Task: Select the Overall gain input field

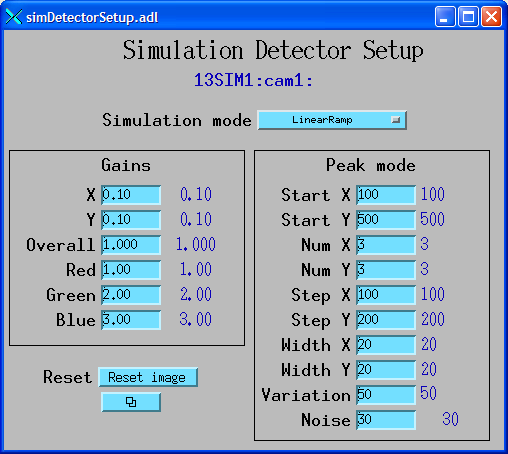Action: click(131, 245)
